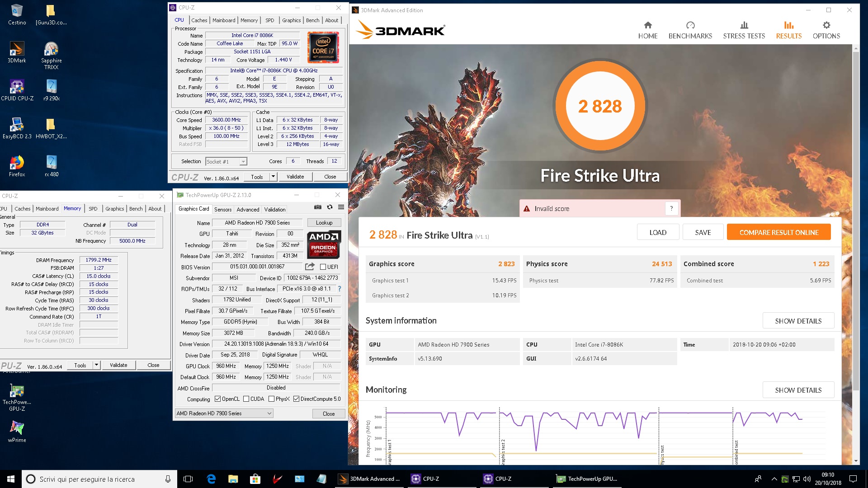Click Compare Result Online button
Screen dimensions: 868x488
(779, 232)
